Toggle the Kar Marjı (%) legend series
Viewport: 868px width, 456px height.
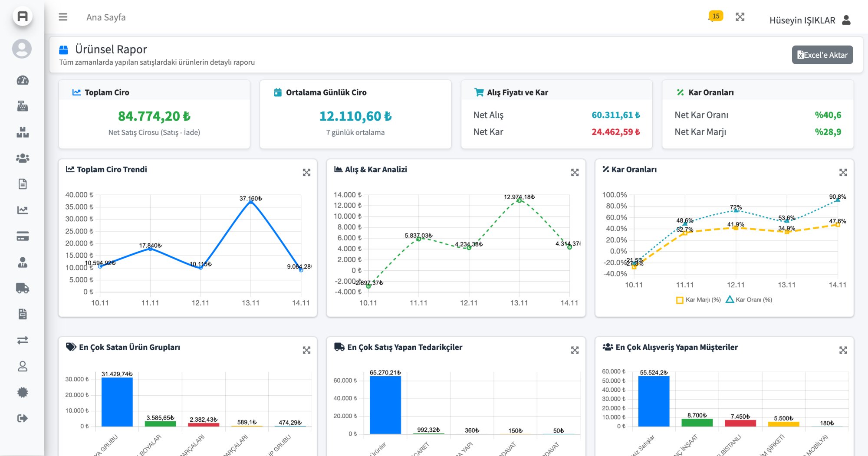tap(698, 300)
